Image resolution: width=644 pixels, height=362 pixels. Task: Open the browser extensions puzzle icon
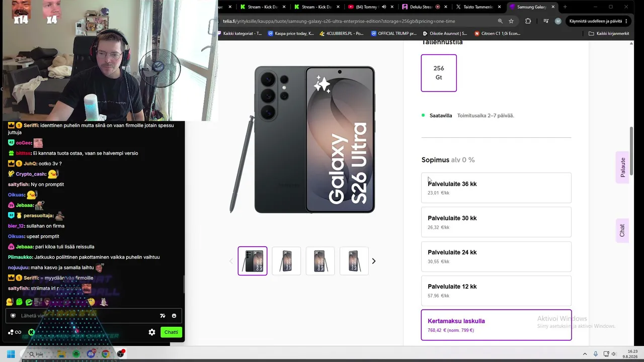(528, 21)
